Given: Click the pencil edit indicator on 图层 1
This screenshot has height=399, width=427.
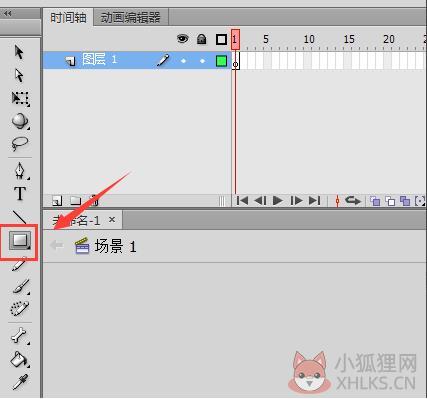Looking at the screenshot, I should pos(163,60).
